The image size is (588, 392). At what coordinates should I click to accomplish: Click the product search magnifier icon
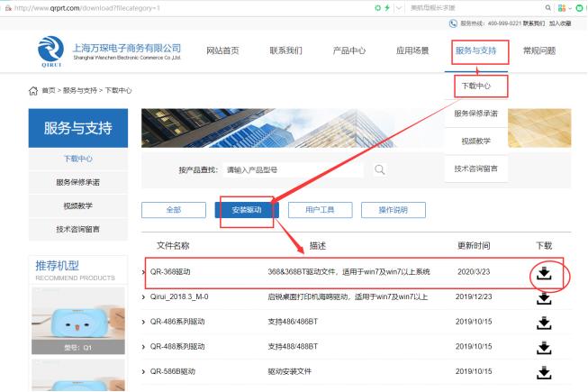tap(379, 169)
